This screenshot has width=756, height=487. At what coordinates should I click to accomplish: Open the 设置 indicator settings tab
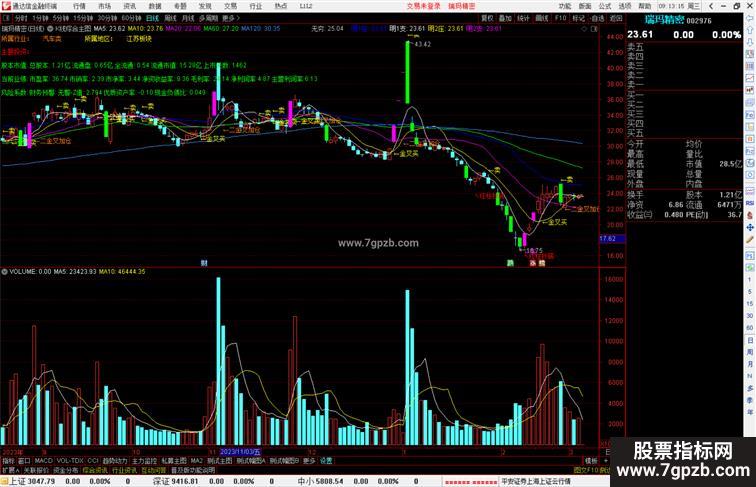click(x=326, y=461)
